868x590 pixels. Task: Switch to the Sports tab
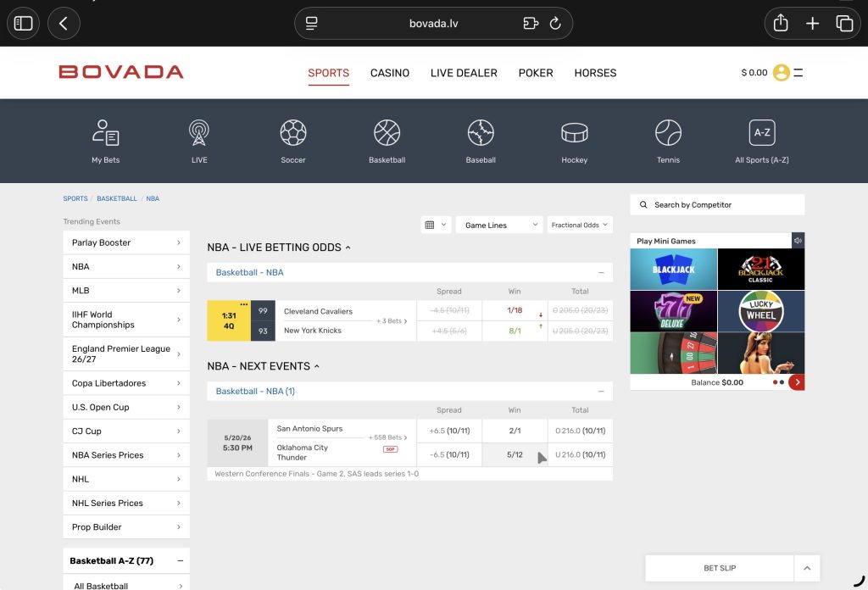pos(328,73)
